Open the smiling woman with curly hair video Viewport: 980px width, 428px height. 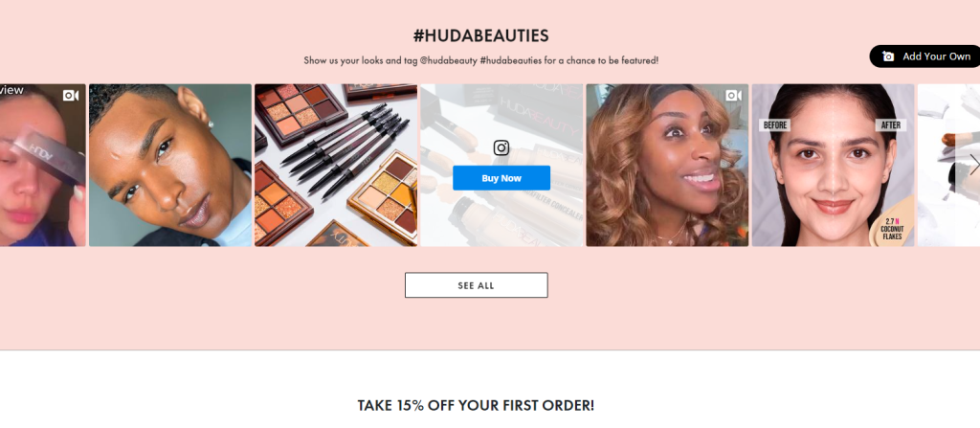[x=667, y=166]
